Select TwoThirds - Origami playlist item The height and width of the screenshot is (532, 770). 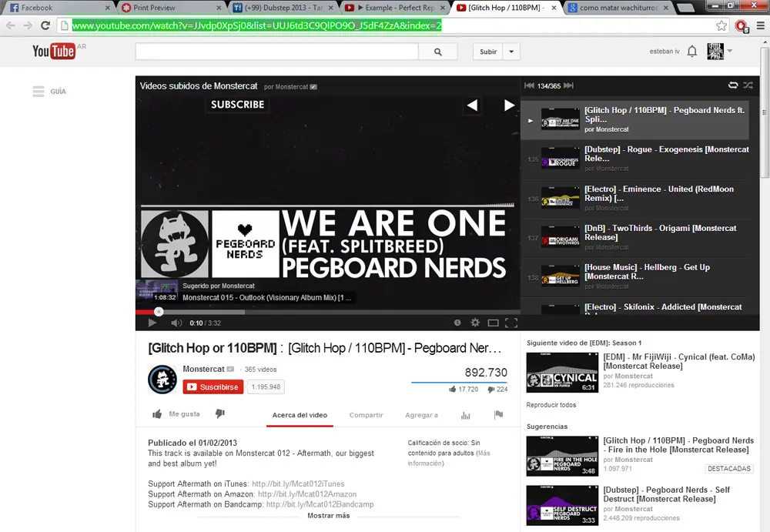(x=635, y=238)
